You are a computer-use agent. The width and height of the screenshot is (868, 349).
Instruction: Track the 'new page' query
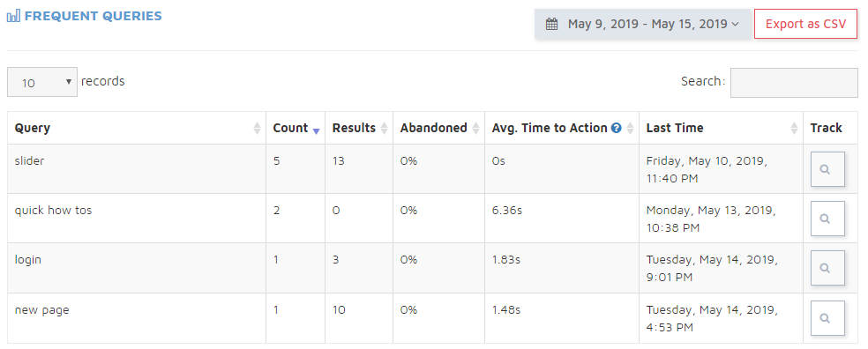pyautogui.click(x=827, y=318)
